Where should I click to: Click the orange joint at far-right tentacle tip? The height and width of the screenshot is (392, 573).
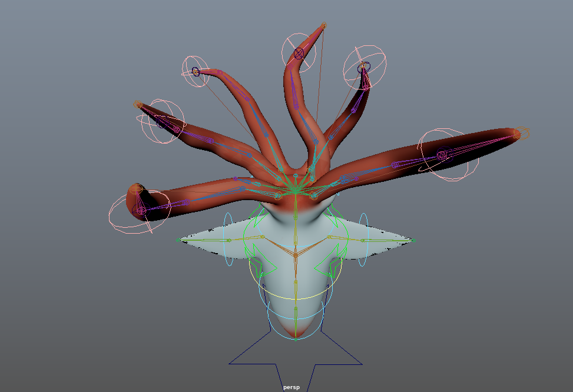[x=522, y=134]
